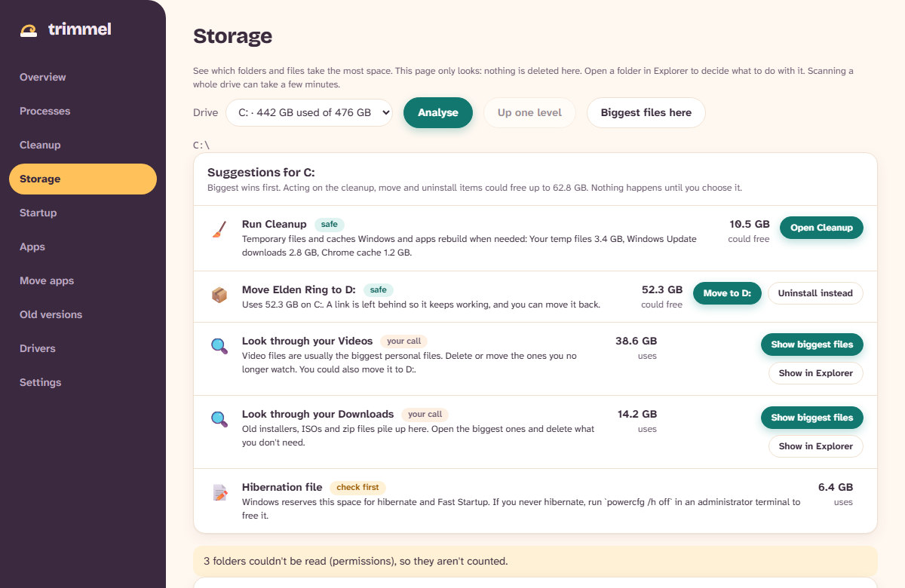Viewport: 905px width, 588px height.
Task: Click the folders couldn't be read notice
Action: 535,561
